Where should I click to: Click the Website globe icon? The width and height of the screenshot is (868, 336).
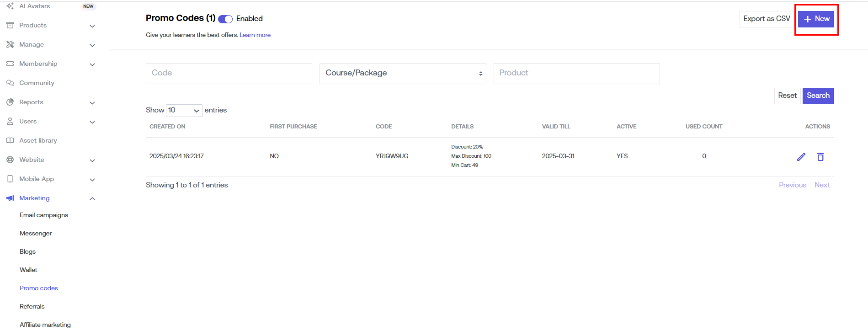pos(10,160)
